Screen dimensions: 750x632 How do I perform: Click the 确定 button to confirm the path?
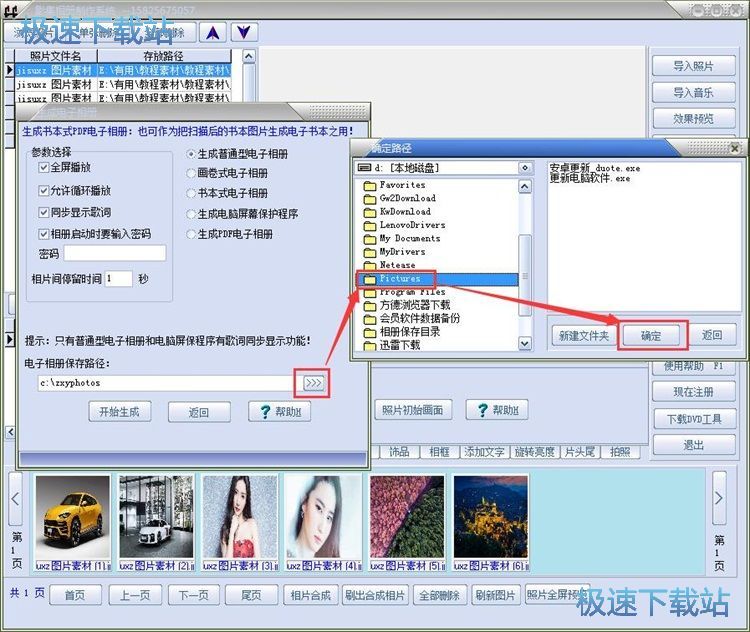(x=651, y=335)
